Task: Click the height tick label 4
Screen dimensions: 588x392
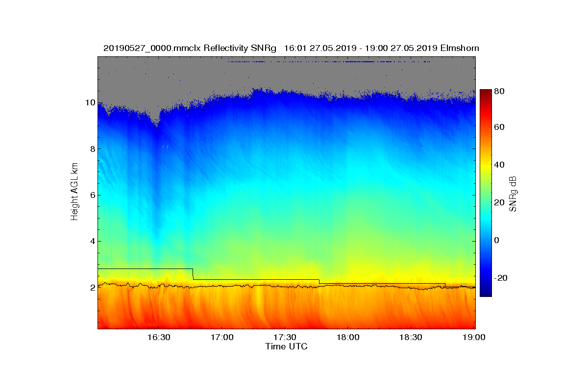Action: pyautogui.click(x=93, y=241)
